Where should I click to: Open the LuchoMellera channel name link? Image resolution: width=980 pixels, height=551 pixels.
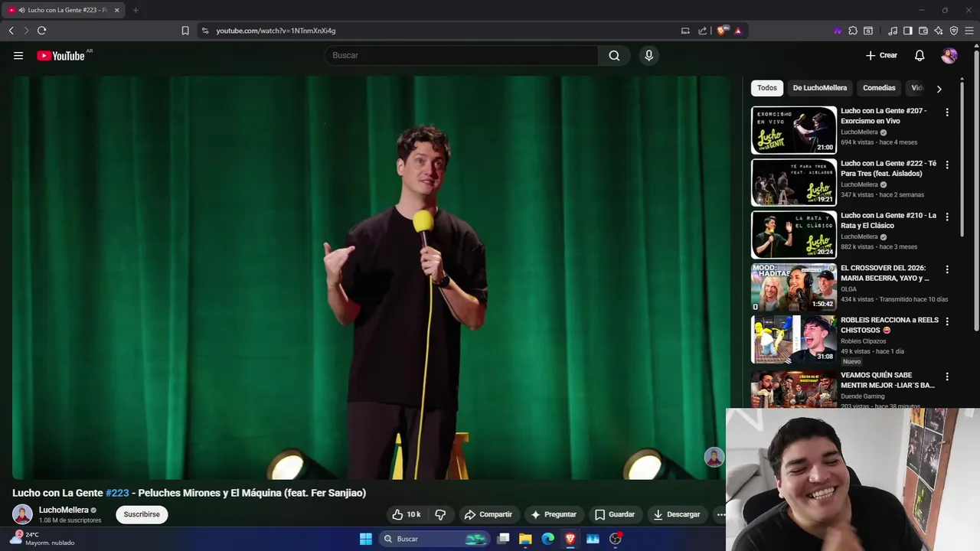tap(64, 510)
